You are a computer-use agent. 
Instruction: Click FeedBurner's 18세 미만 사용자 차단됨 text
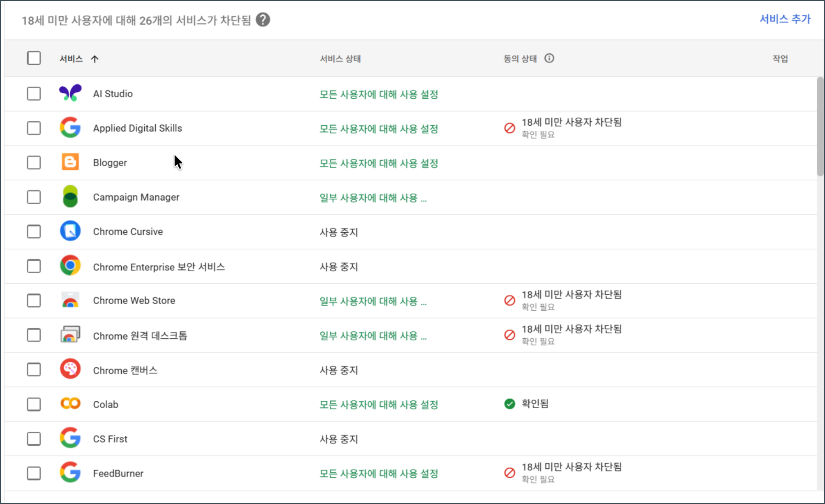click(x=571, y=467)
